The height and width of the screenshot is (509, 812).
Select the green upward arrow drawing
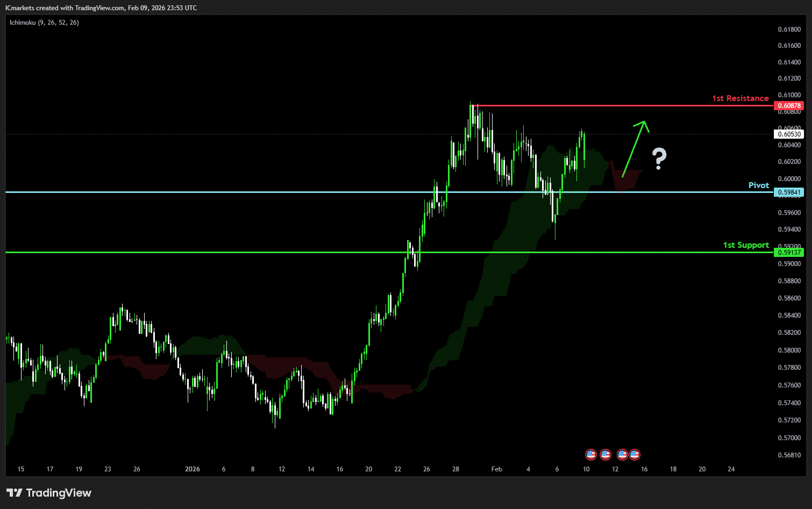point(635,147)
